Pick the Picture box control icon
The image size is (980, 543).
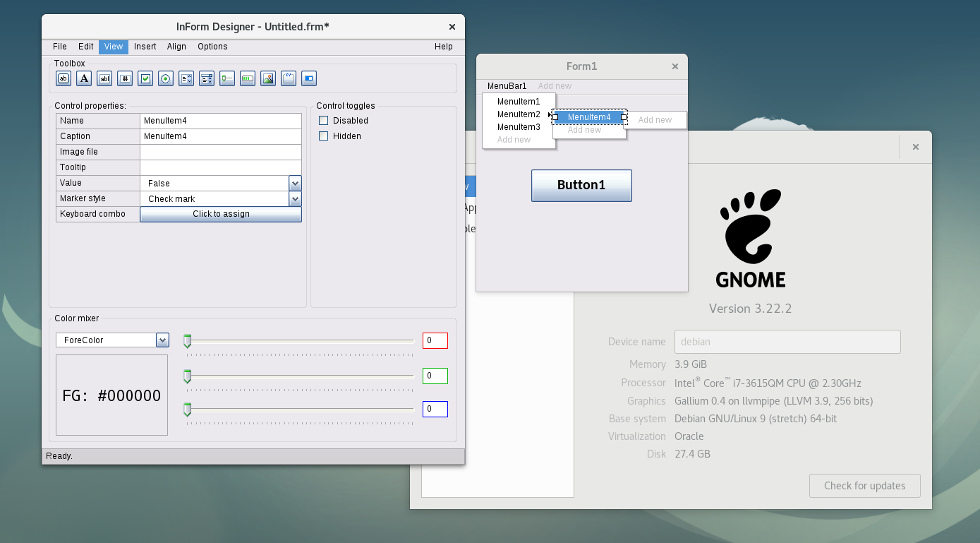coord(268,78)
